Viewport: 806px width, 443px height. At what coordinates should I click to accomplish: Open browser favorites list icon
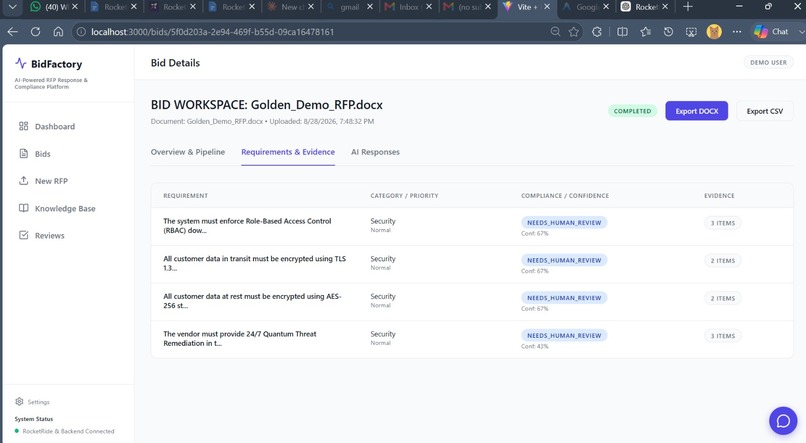point(646,32)
